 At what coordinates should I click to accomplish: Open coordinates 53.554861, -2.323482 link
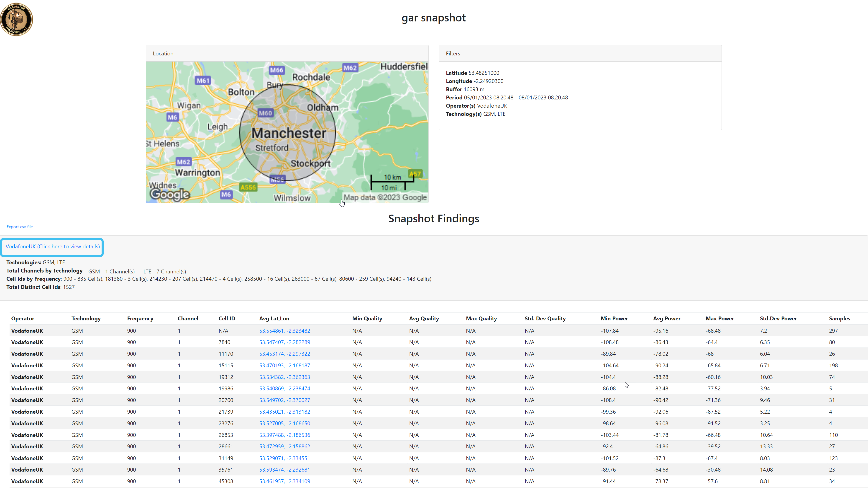[284, 331]
